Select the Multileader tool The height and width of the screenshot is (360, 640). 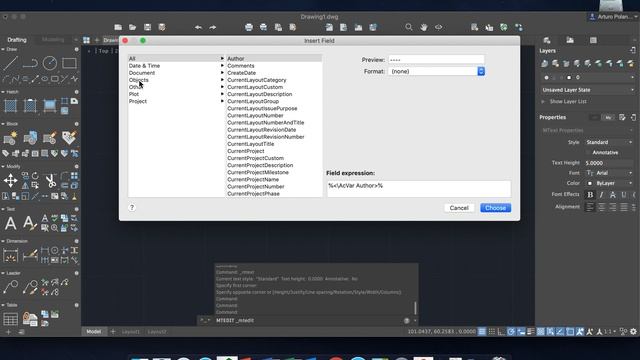pos(10,287)
